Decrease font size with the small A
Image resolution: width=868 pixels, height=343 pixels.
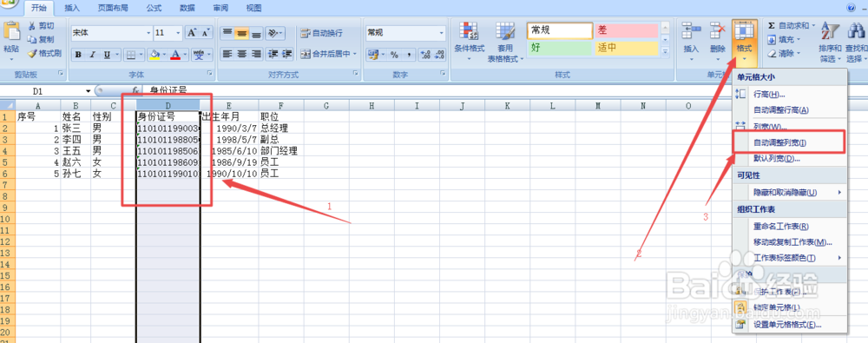tap(206, 33)
